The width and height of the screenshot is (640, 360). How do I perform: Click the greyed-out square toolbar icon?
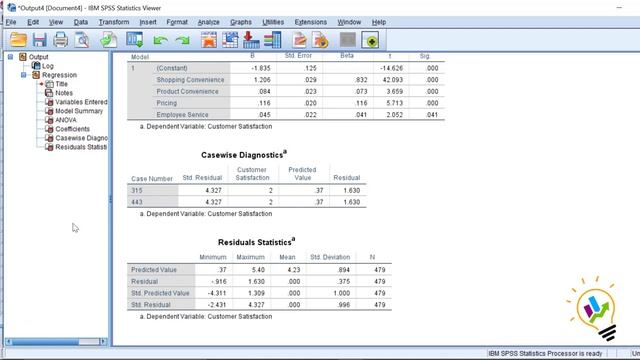(x=348, y=40)
